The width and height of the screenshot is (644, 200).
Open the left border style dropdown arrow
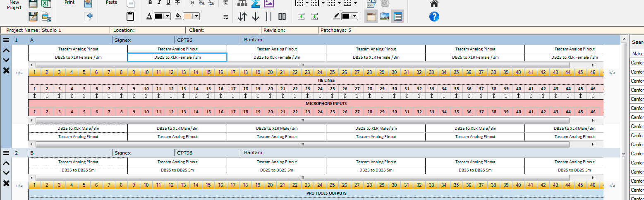[307, 2]
